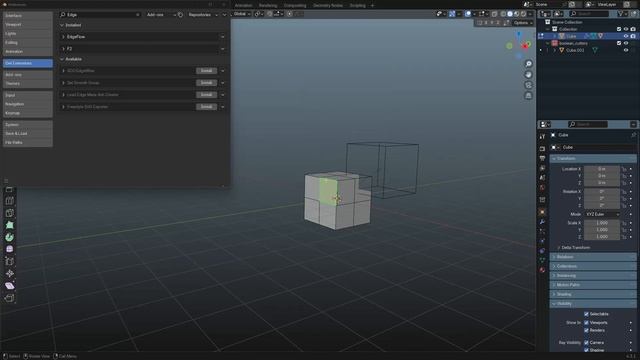Screen dimensions: 640x360
Task: Open the rotation Mode XYZ Euler dropdown
Action: [x=602, y=214]
